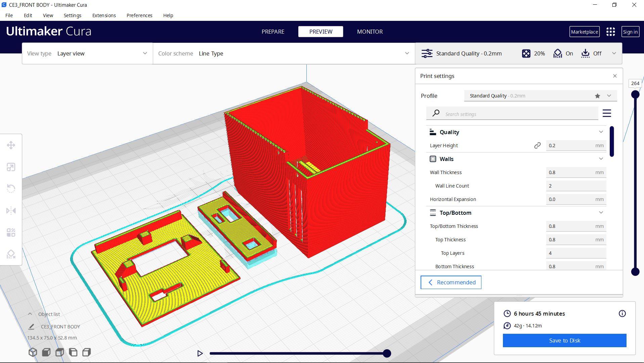Click the settings list scrollbar
This screenshot has width=644, height=363.
pos(612,141)
